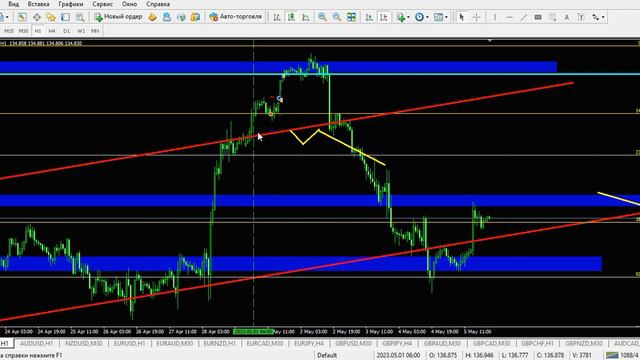Toggle chart shift icon
Viewport: 640px width, 360px height.
[x=384, y=17]
